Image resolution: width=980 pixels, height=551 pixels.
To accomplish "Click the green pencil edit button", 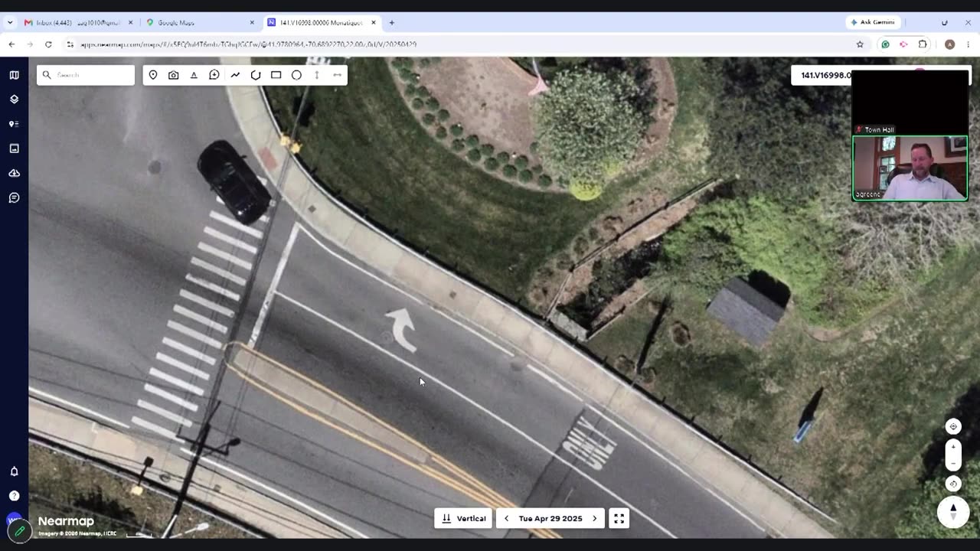I will tap(19, 530).
